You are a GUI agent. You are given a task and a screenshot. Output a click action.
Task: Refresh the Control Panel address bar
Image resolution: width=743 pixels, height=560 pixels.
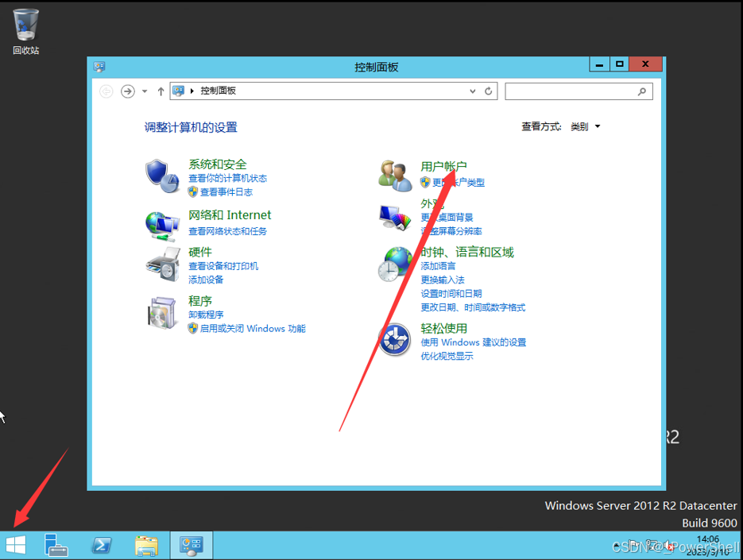point(488,91)
